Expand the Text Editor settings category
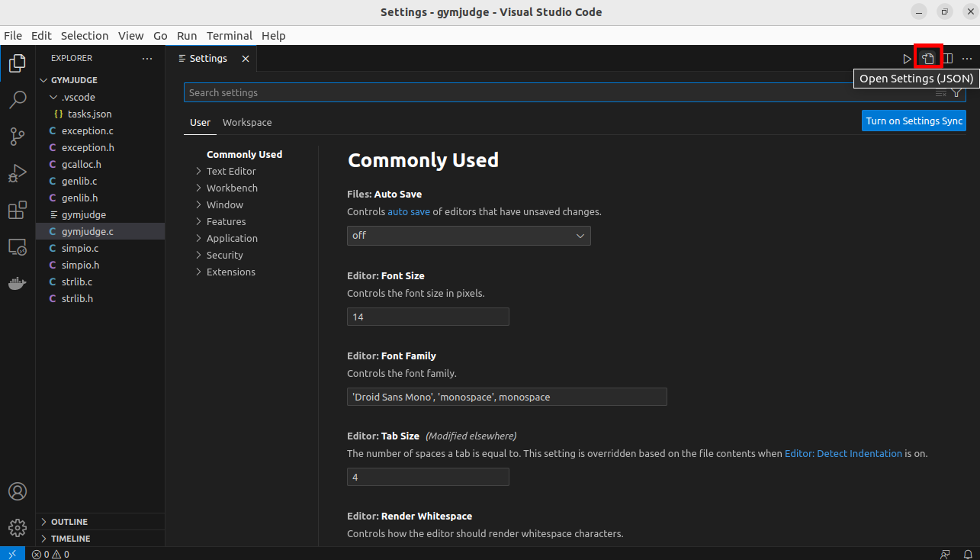Viewport: 980px width, 560px height. point(231,172)
